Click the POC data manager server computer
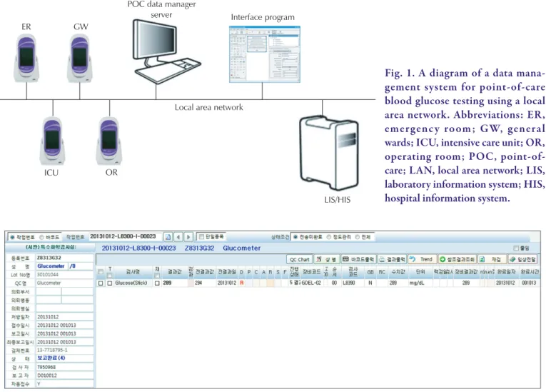 click(166, 51)
